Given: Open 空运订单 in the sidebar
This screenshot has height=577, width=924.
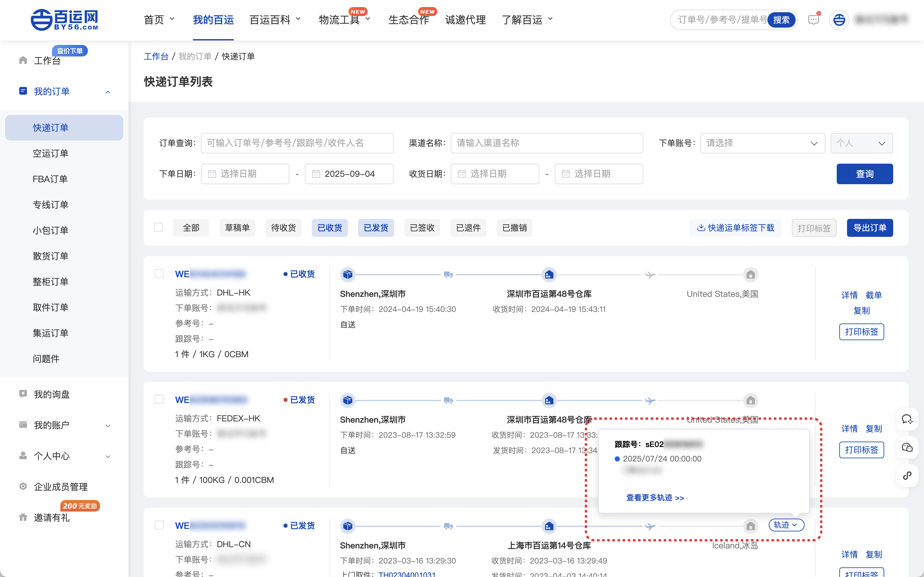Looking at the screenshot, I should (x=50, y=153).
